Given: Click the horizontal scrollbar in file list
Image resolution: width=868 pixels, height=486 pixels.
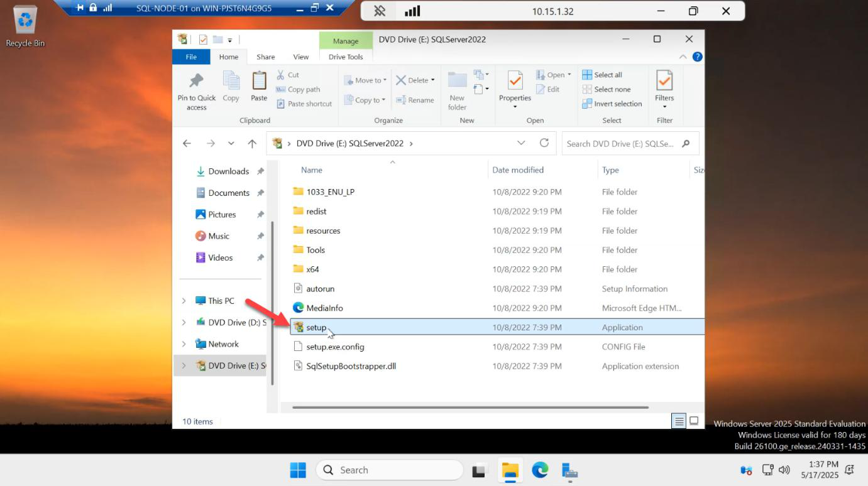Looking at the screenshot, I should [x=470, y=408].
